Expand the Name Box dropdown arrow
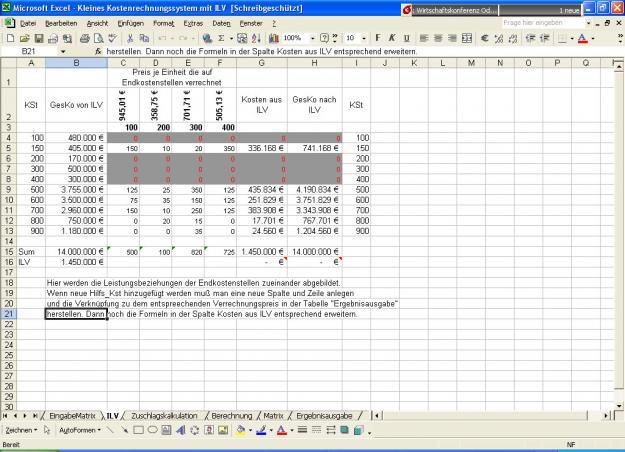625x452 pixels. 64,49
